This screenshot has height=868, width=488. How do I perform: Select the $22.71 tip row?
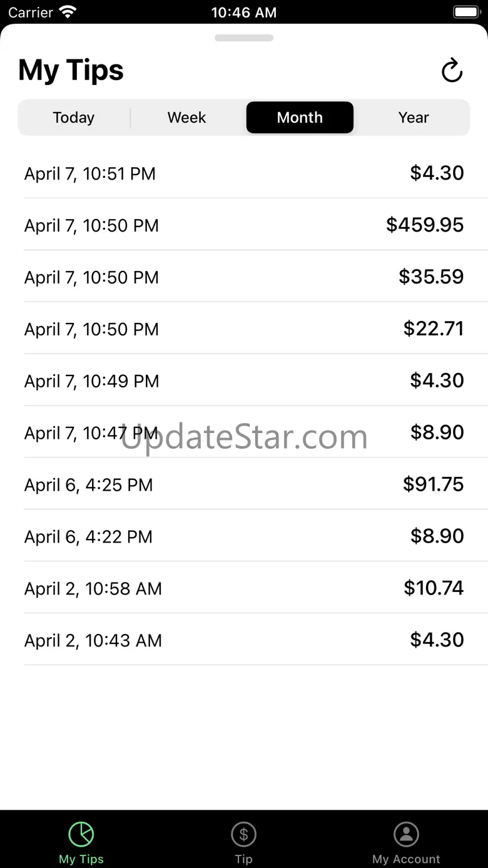(x=244, y=329)
